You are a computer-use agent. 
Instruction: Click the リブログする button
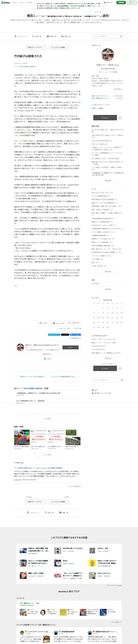[73, 323]
